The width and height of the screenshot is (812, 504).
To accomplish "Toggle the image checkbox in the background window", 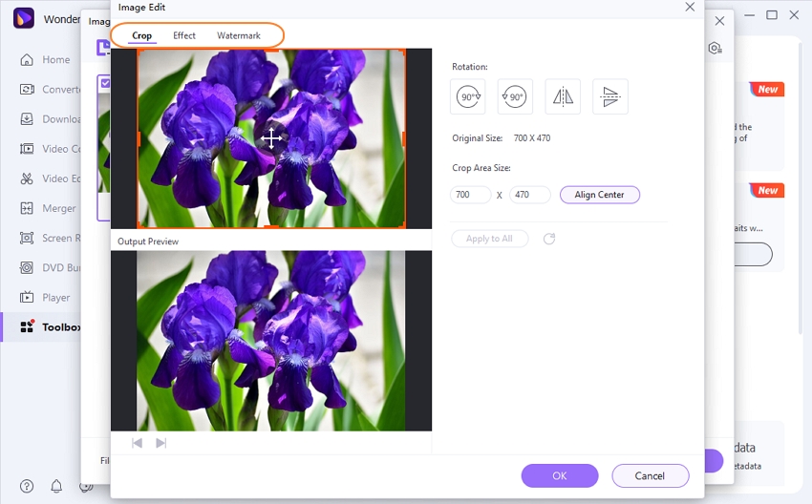I will [105, 83].
